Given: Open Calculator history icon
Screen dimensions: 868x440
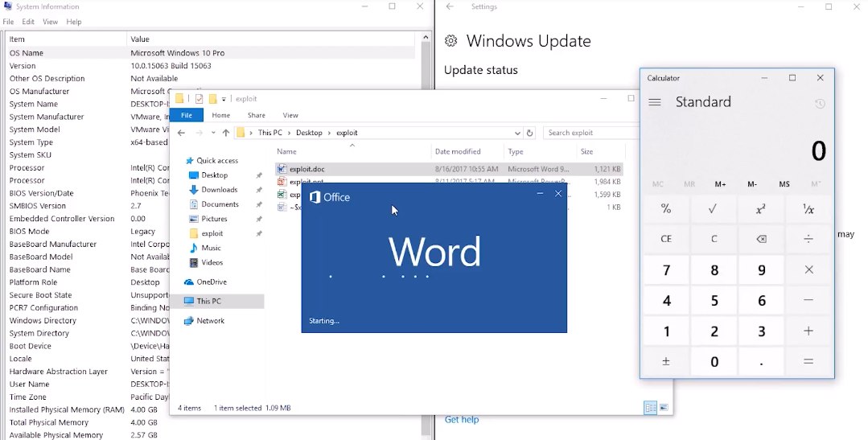Looking at the screenshot, I should tap(820, 104).
